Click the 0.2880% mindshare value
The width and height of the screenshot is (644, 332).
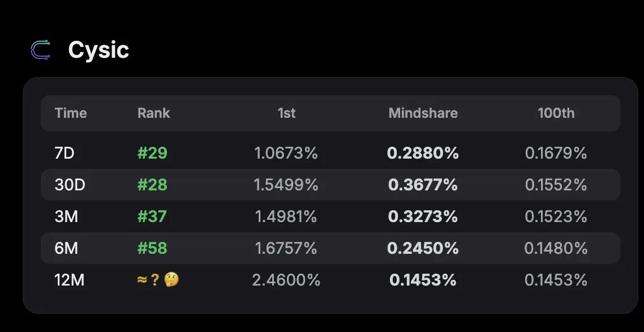[x=423, y=153]
